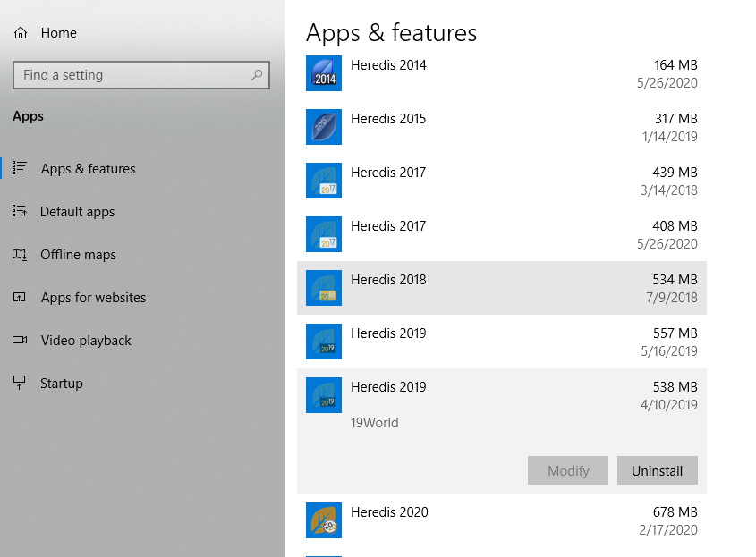Focus the Find a setting field
Image resolution: width=756 pixels, height=557 pixels.
(x=141, y=75)
